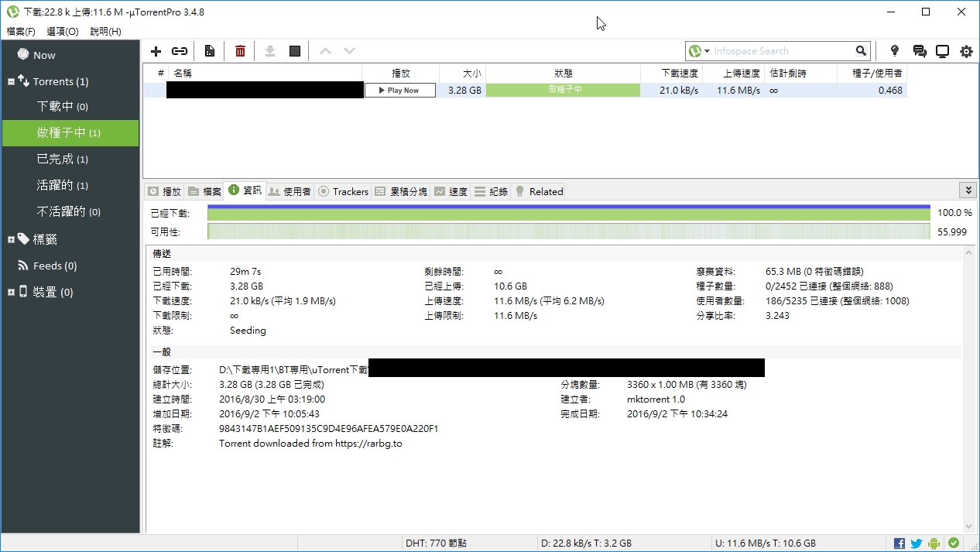The height and width of the screenshot is (552, 980).
Task: Select 不活躍的 (0) category
Action: tap(70, 212)
